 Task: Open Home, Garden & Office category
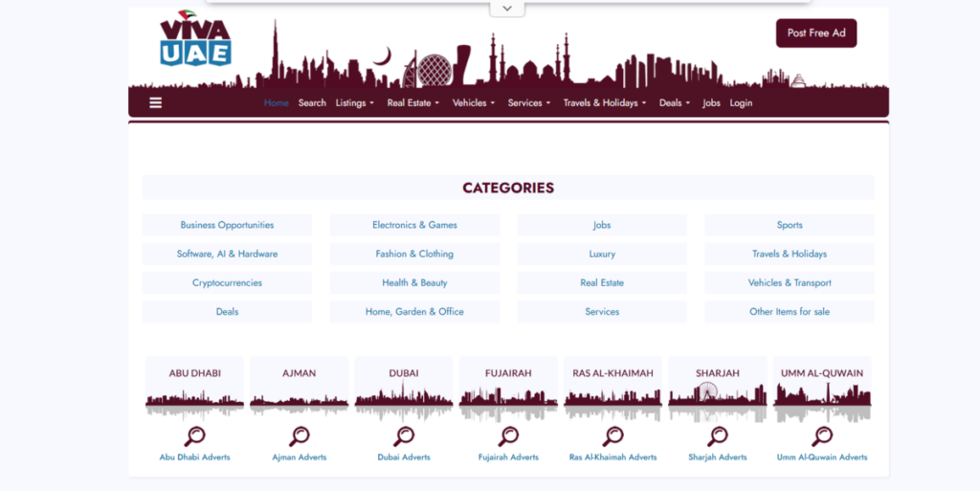(x=414, y=312)
